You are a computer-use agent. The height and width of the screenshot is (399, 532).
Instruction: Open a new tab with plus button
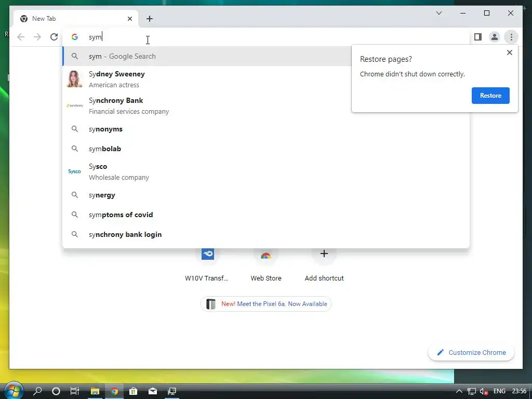point(150,19)
